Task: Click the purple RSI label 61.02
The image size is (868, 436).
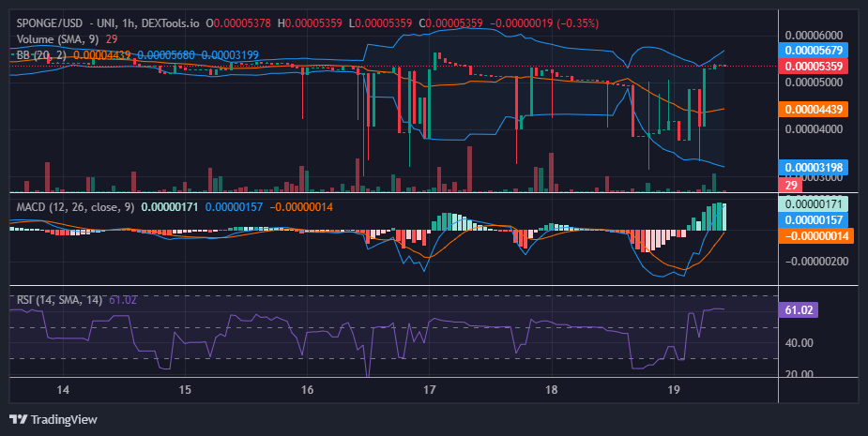Action: click(799, 309)
